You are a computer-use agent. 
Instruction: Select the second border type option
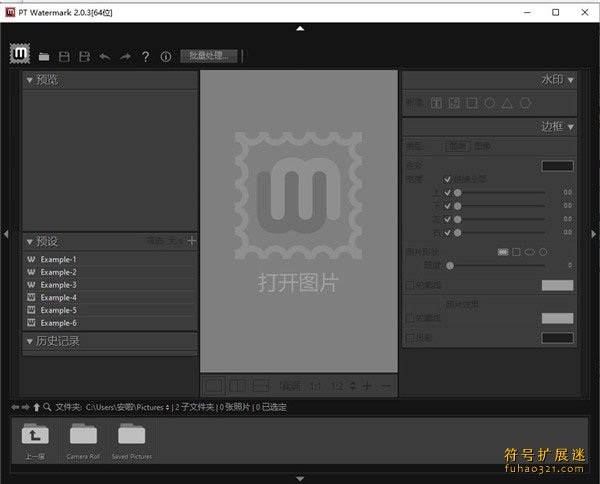[x=482, y=146]
